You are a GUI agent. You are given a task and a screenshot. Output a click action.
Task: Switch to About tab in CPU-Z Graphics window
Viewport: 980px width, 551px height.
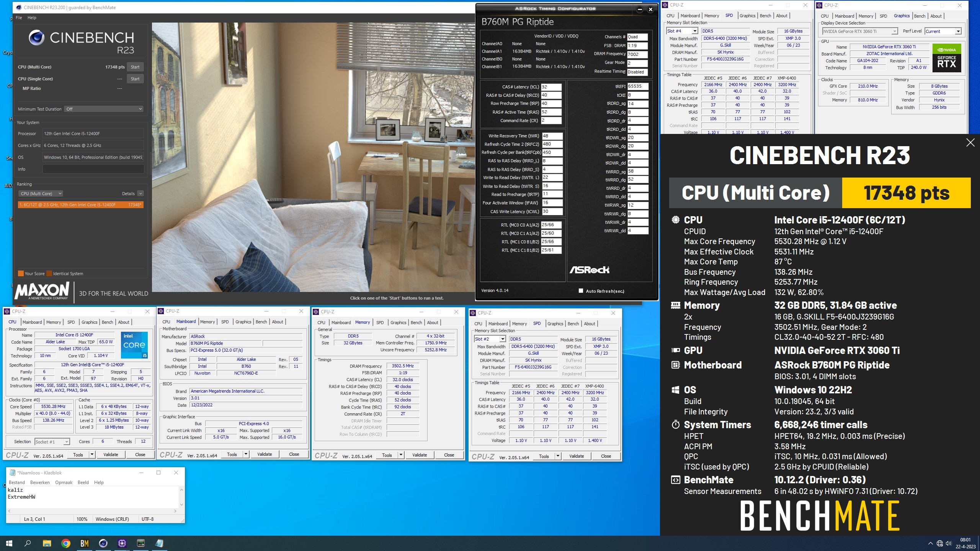coord(936,16)
